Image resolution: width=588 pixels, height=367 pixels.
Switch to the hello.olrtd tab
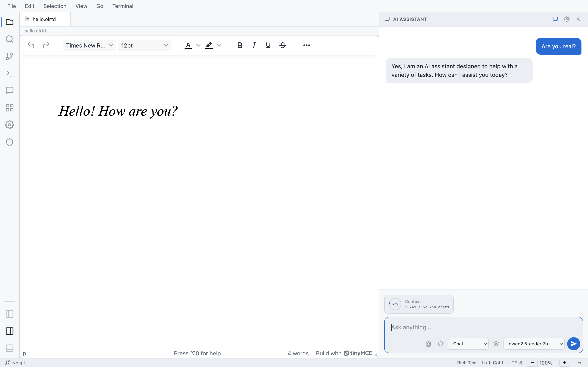pyautogui.click(x=45, y=19)
